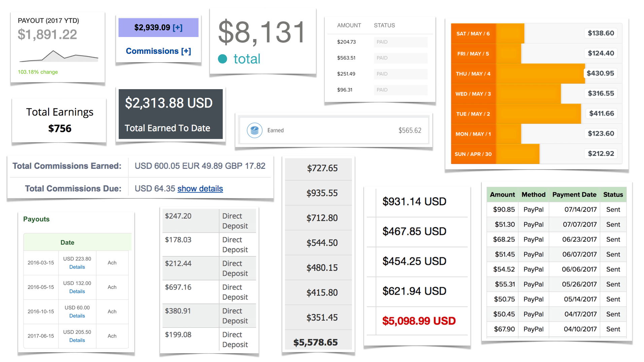The width and height of the screenshot is (644, 362).
Task: Click the Amount column header in green table
Action: coord(502,195)
